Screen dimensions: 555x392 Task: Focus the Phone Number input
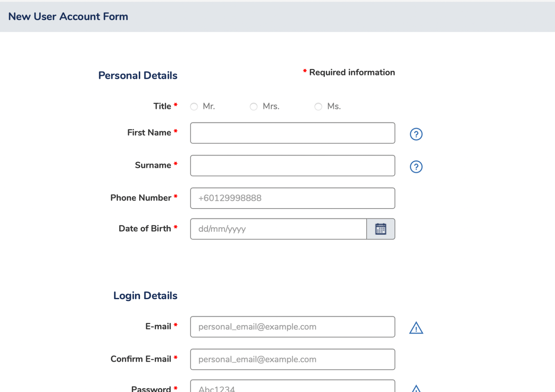point(292,198)
